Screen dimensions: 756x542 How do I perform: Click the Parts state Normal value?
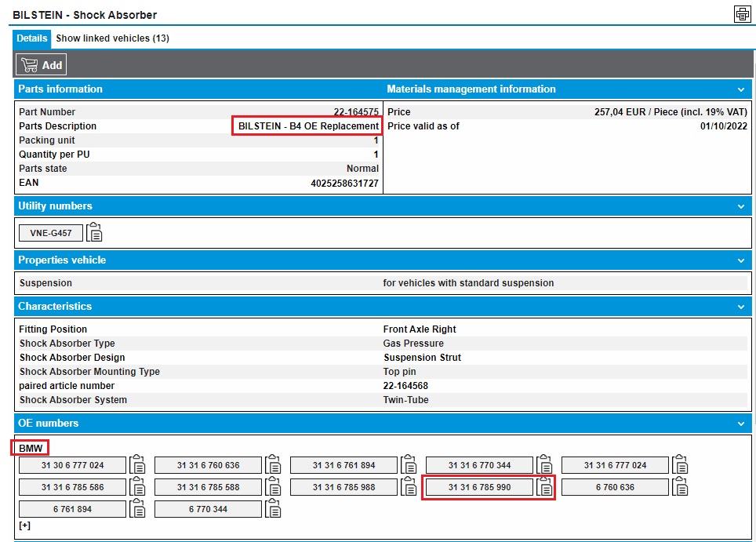coord(362,169)
